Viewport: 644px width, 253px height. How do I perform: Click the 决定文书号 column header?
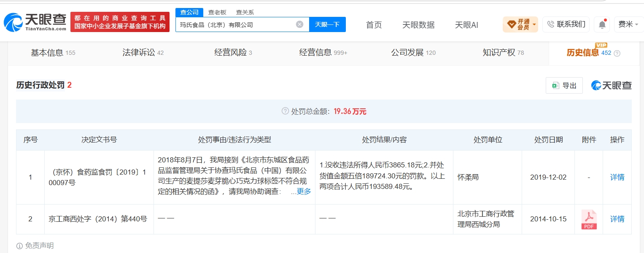coord(99,140)
